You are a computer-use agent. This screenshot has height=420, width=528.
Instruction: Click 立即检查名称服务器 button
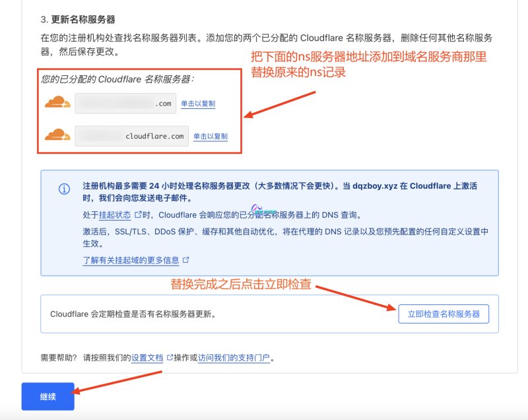(x=444, y=314)
